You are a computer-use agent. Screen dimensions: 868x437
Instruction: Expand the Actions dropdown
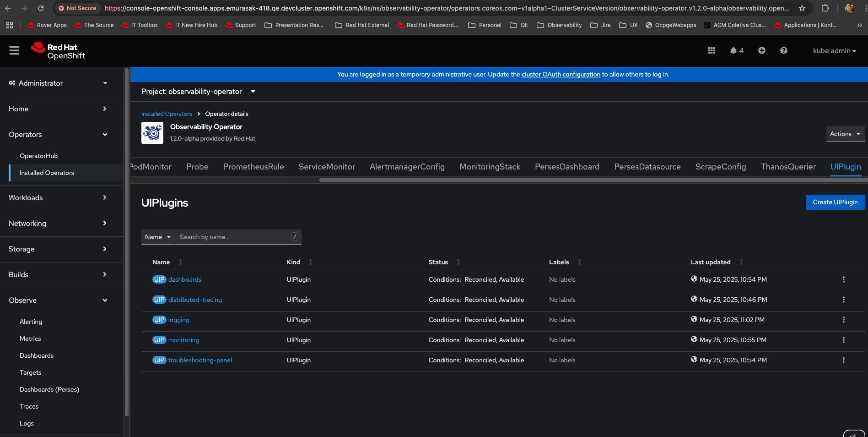(x=845, y=134)
